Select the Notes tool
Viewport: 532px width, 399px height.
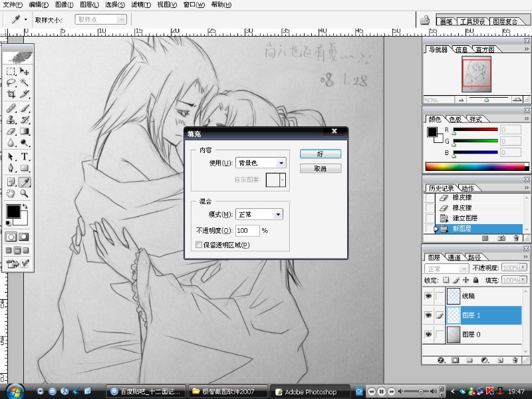tap(11, 182)
